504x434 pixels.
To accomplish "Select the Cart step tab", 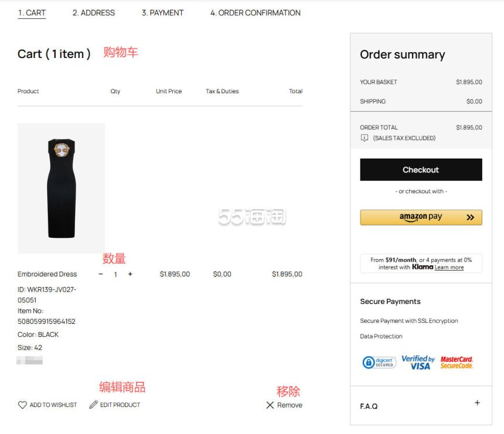I will point(32,13).
